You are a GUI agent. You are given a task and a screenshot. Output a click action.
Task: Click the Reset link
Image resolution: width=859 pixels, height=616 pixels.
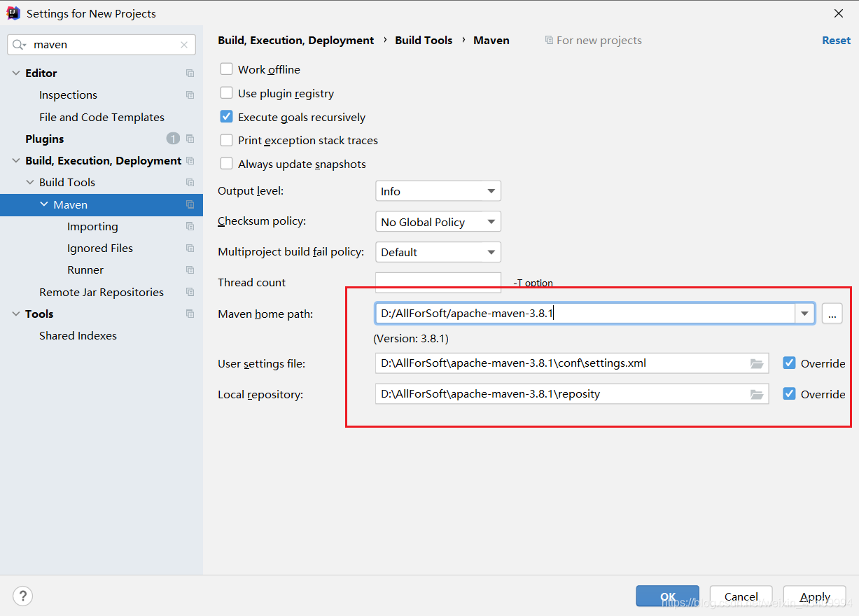point(836,40)
